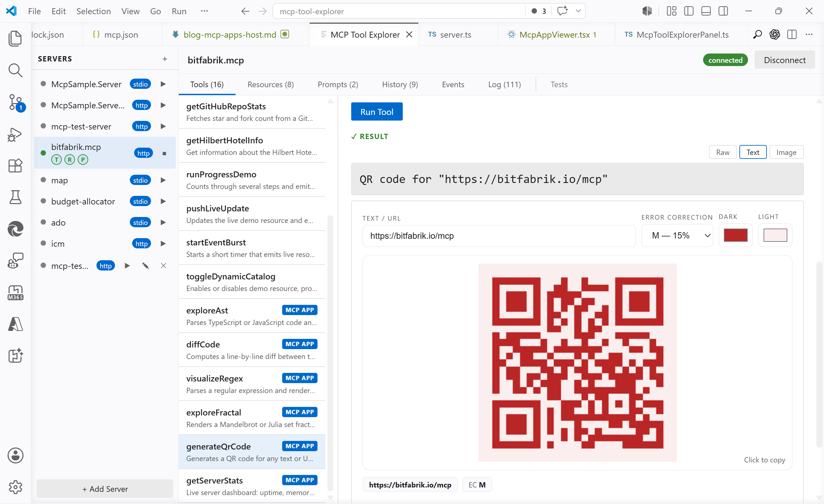
Task: Click the P capability badge on bitfabrik.mcp
Action: [x=83, y=160]
